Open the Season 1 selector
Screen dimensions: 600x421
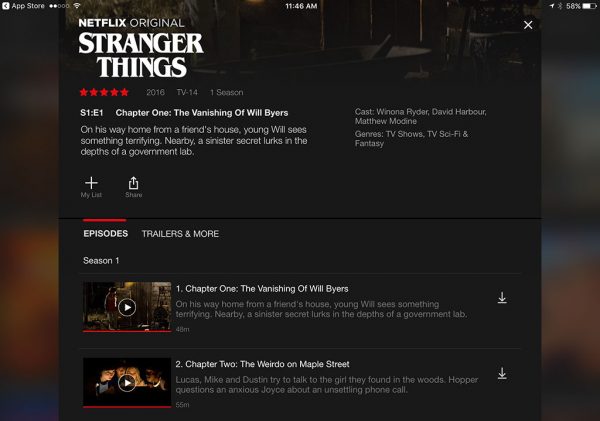pyautogui.click(x=101, y=261)
